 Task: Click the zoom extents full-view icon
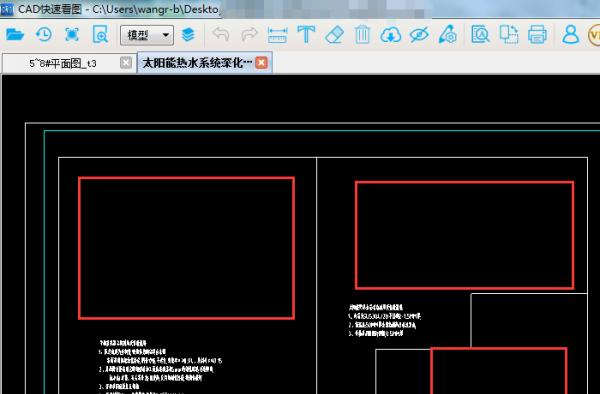click(72, 35)
